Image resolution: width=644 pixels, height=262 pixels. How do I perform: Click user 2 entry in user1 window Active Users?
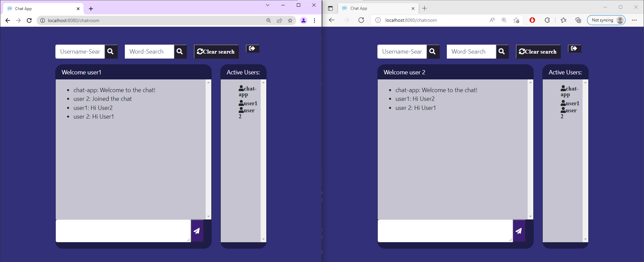coord(247,113)
